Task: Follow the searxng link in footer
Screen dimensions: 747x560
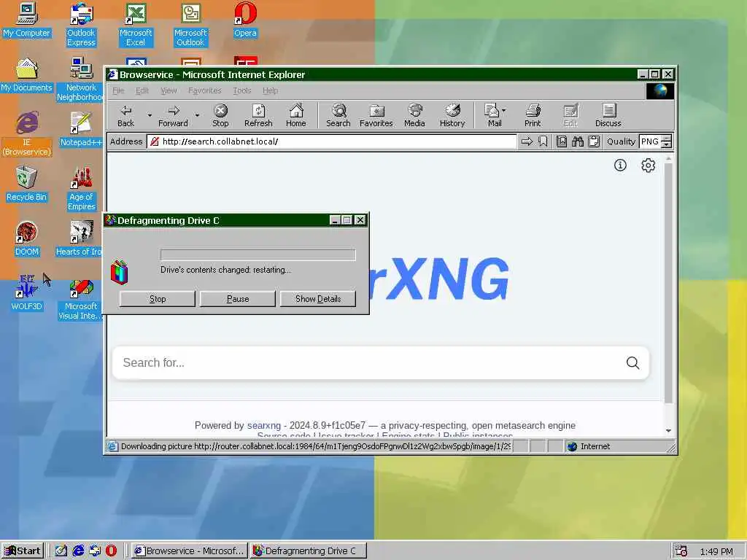Action: 264,425
